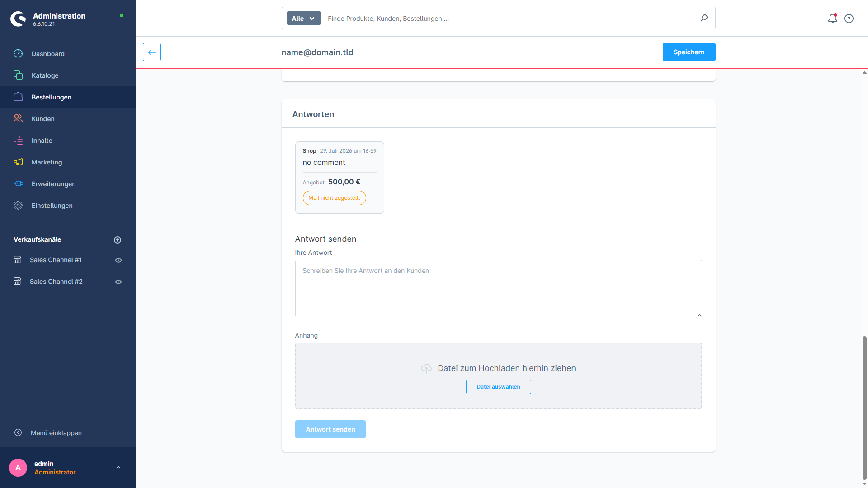Open Marketing menu item
This screenshot has height=488, width=868.
(x=68, y=162)
